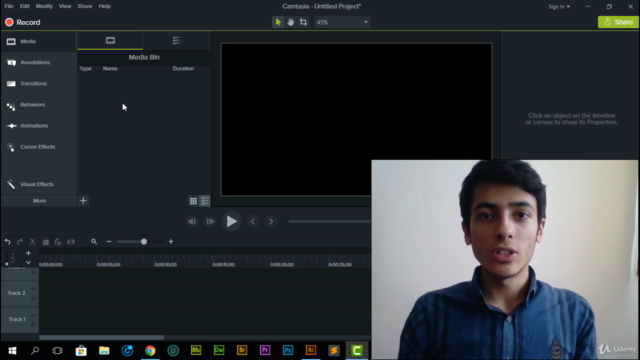Click the plus Import media button
This screenshot has width=640, height=360.
(83, 201)
